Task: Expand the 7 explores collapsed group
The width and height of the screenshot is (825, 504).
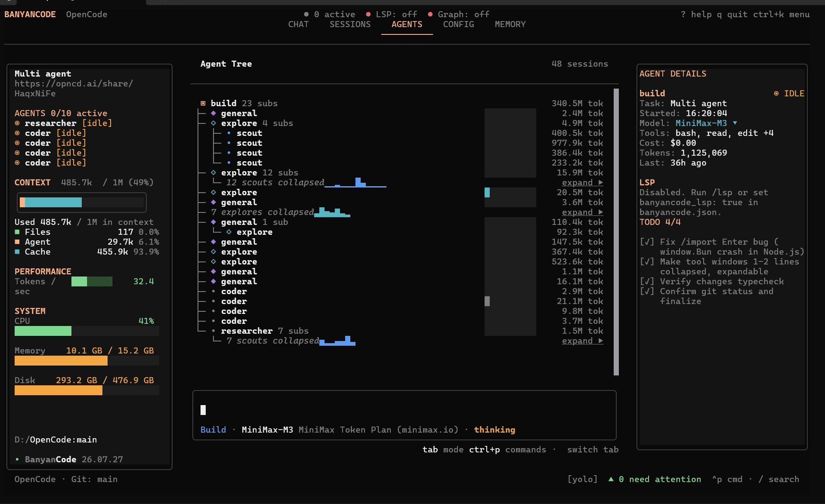Action: [582, 212]
